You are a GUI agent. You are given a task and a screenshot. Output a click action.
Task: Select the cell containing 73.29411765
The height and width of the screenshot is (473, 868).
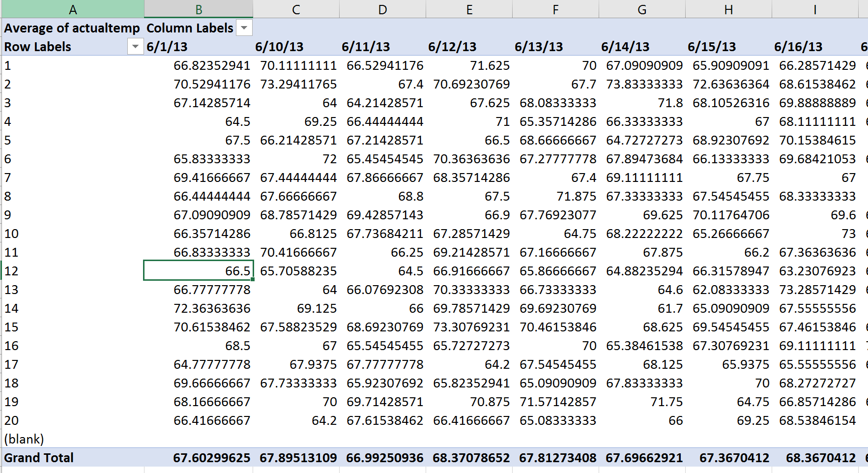[x=296, y=84]
